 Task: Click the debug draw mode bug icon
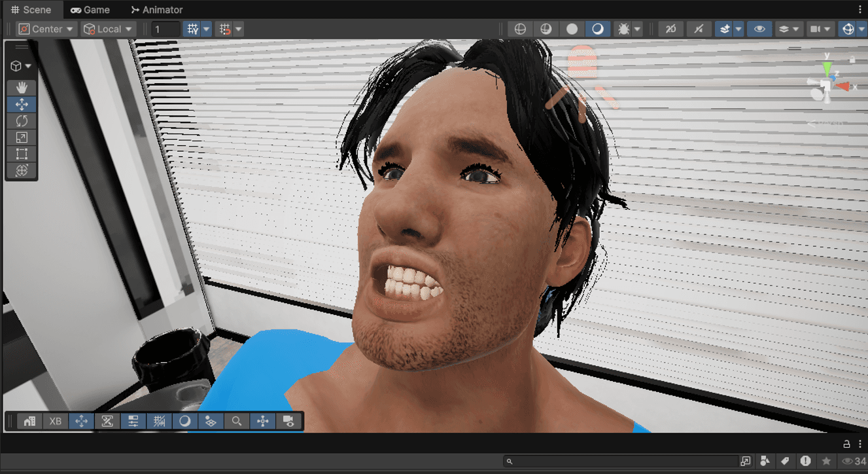tap(623, 29)
